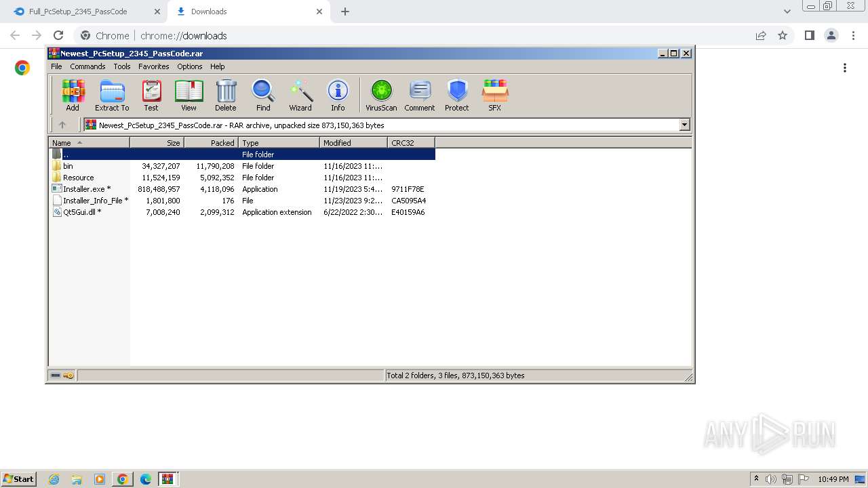Click CRC32 value 9711F78E
The width and height of the screenshot is (868, 488).
408,189
